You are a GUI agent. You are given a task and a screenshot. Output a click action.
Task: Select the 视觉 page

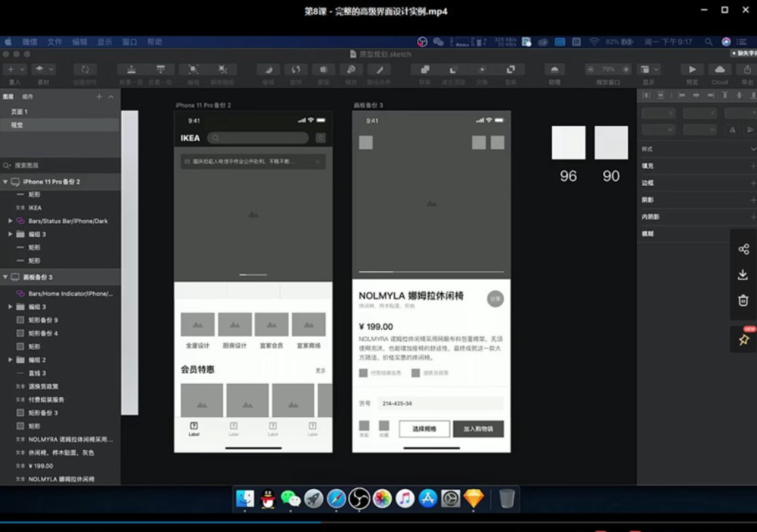click(x=60, y=125)
